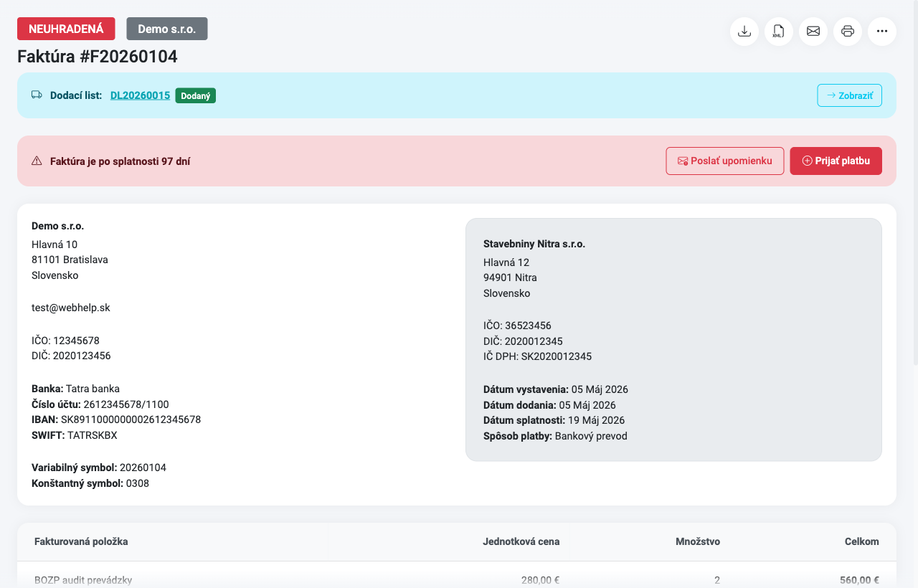This screenshot has height=588, width=918.
Task: Click the Banka Tatra banka line
Action: [x=75, y=389]
